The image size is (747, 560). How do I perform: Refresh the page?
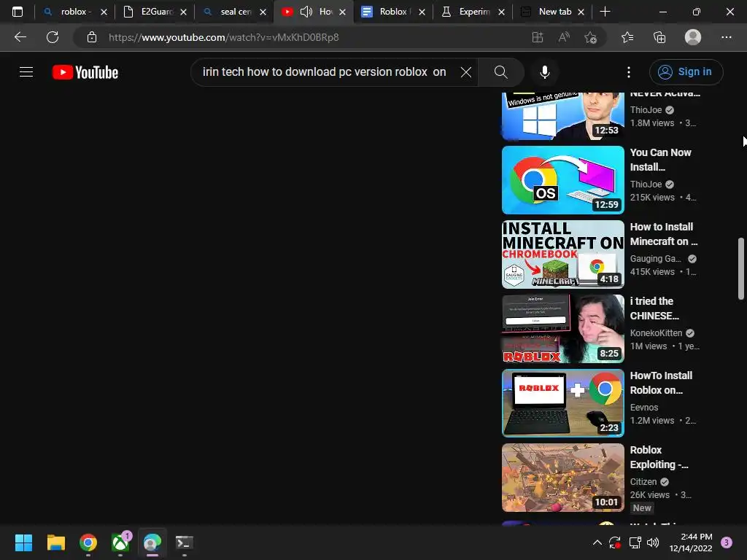[x=53, y=37]
